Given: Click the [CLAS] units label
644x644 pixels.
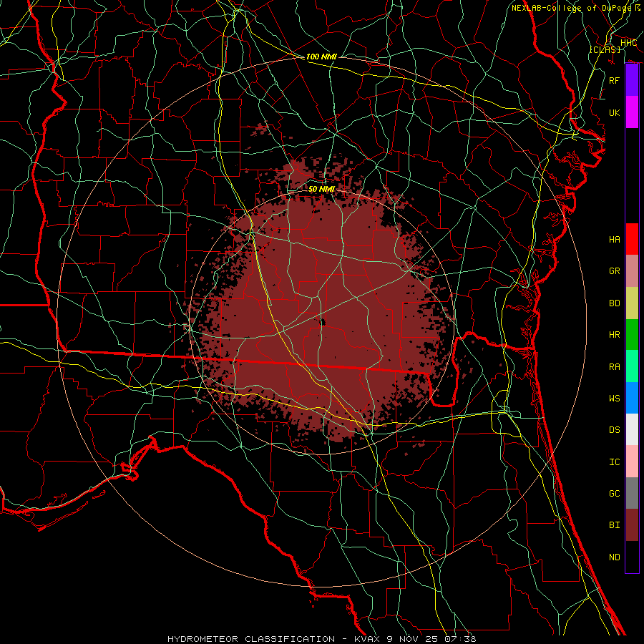Looking at the screenshot, I should coord(605,49).
